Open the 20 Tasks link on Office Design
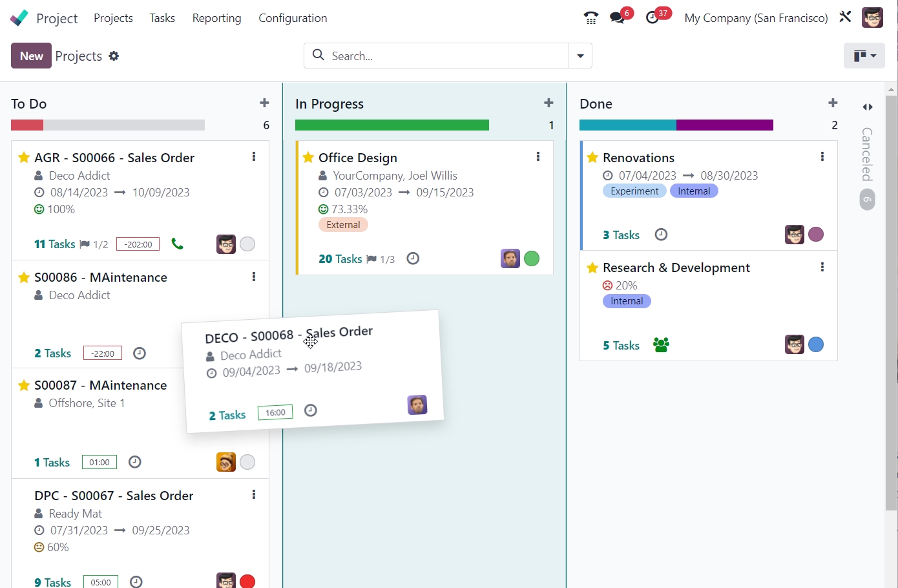 coord(340,258)
